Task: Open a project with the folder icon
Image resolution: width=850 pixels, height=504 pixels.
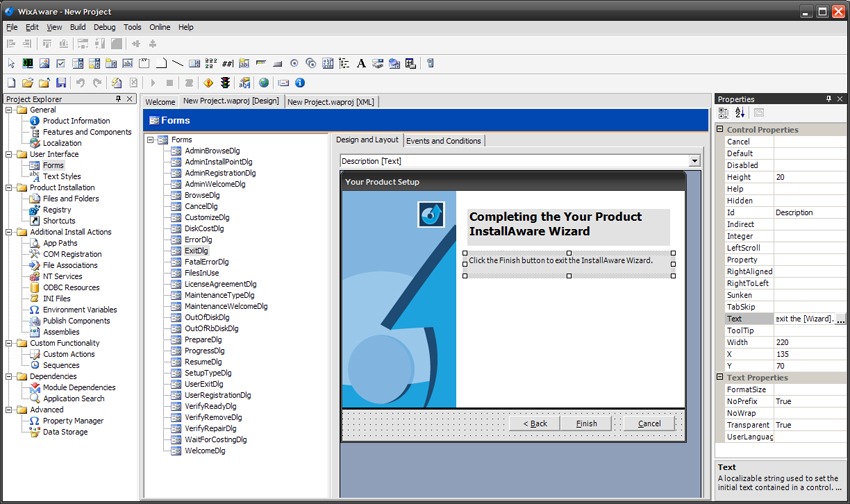Action: tap(28, 83)
